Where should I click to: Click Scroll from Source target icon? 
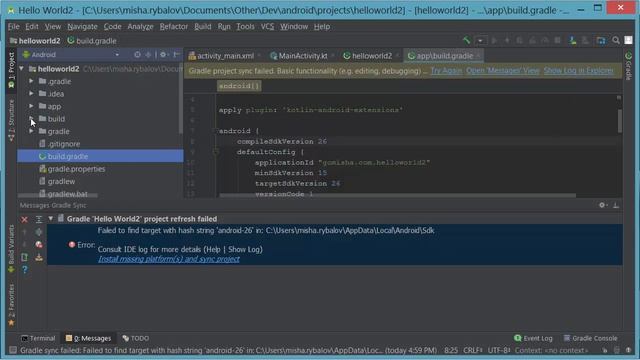tap(137, 55)
